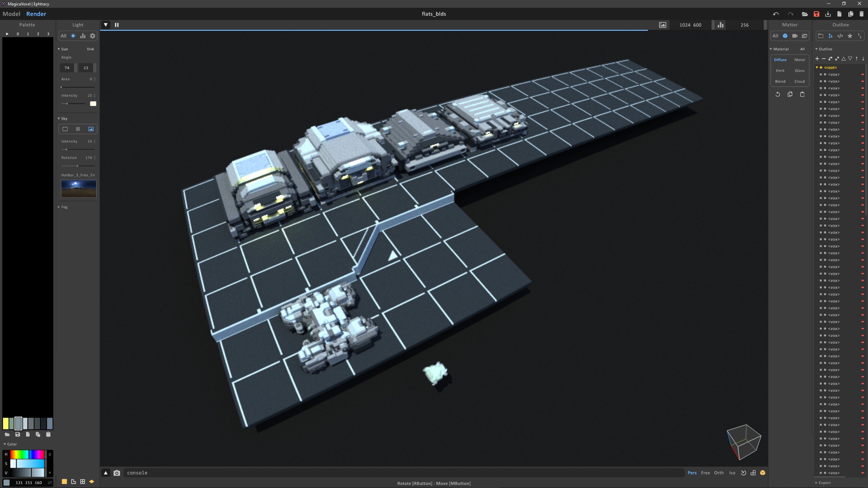Click the save-as download icon in the top bar
This screenshot has width=868, height=488.
828,14
